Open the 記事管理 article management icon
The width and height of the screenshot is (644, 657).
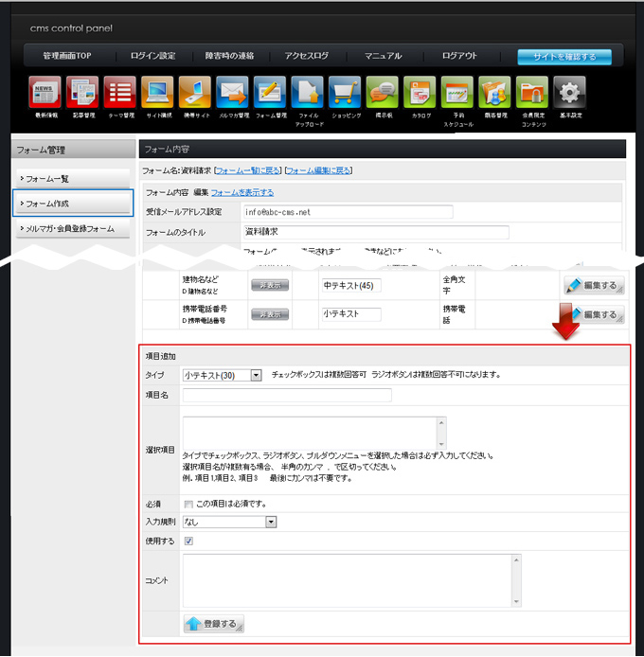tap(82, 93)
